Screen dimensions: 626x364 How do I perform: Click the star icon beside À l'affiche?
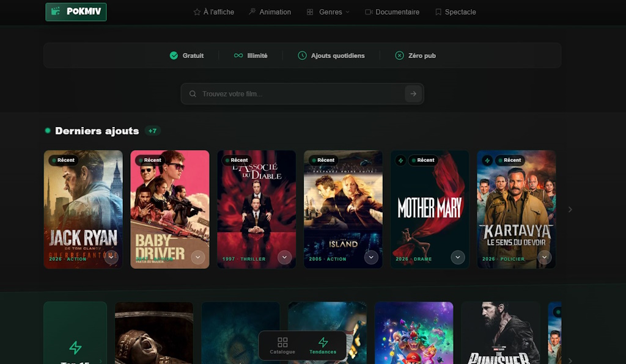click(197, 12)
